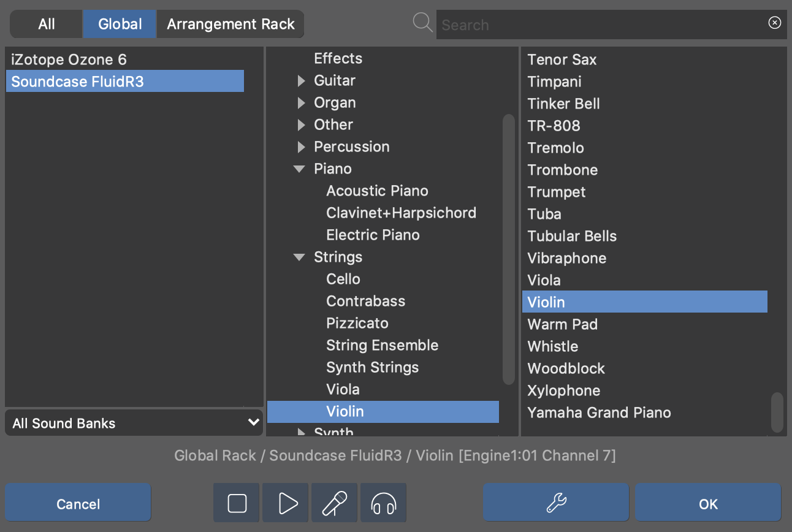Open the All Sound Banks dropdown

(x=134, y=423)
